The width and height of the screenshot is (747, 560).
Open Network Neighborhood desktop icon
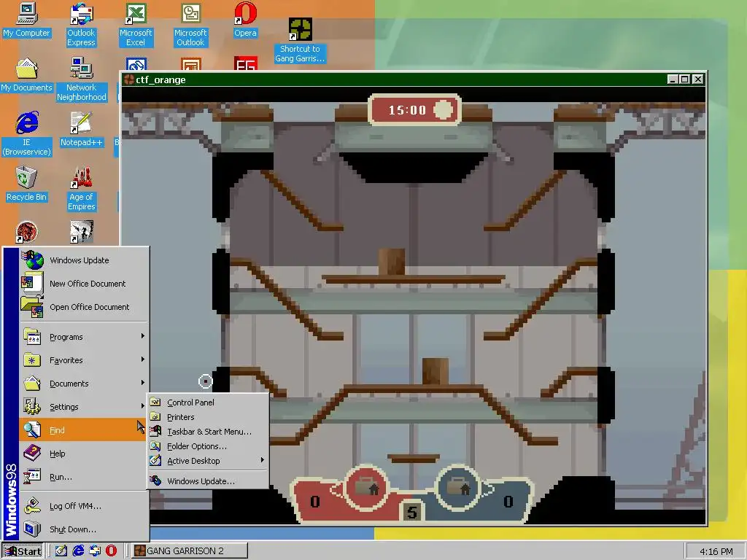(82, 79)
